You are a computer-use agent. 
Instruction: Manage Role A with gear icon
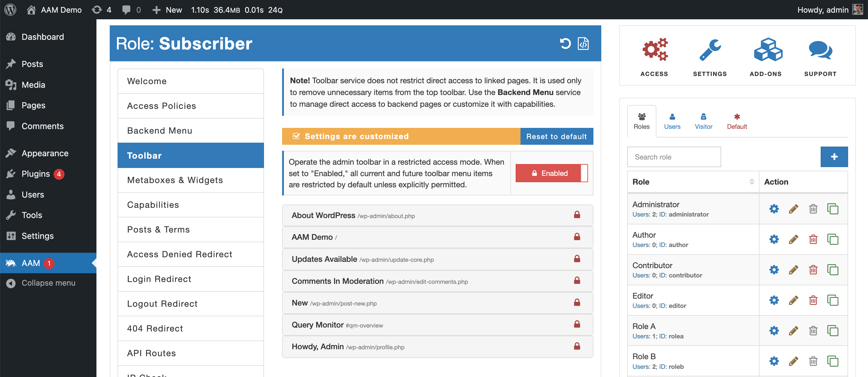pos(774,331)
